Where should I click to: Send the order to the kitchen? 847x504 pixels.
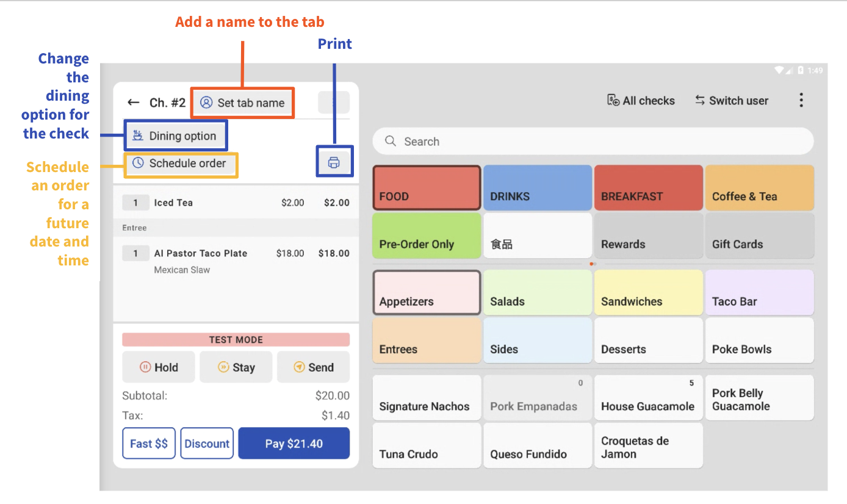coord(313,367)
